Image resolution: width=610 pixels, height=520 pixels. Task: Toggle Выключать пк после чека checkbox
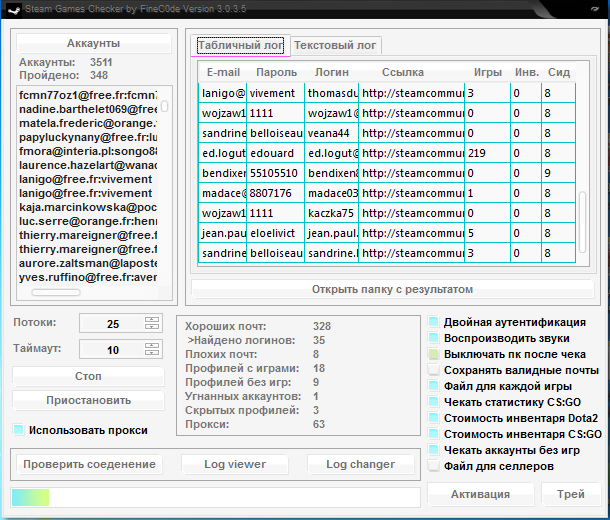click(433, 354)
